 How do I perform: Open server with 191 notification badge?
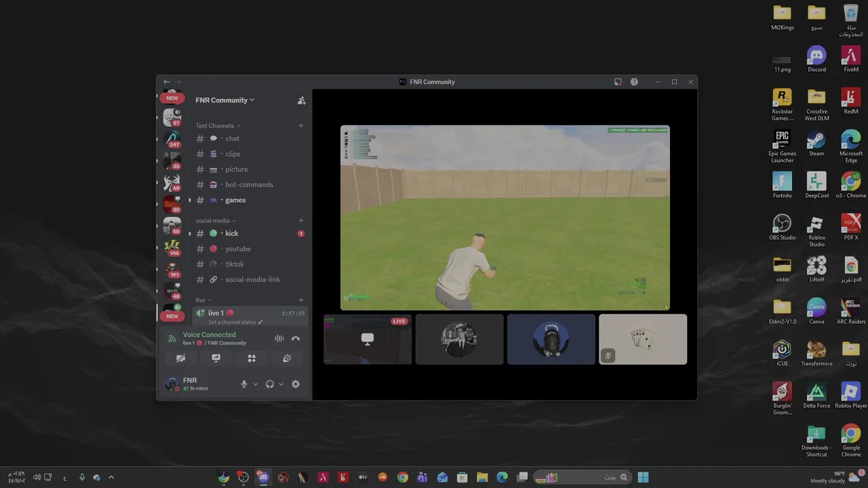[172, 270]
